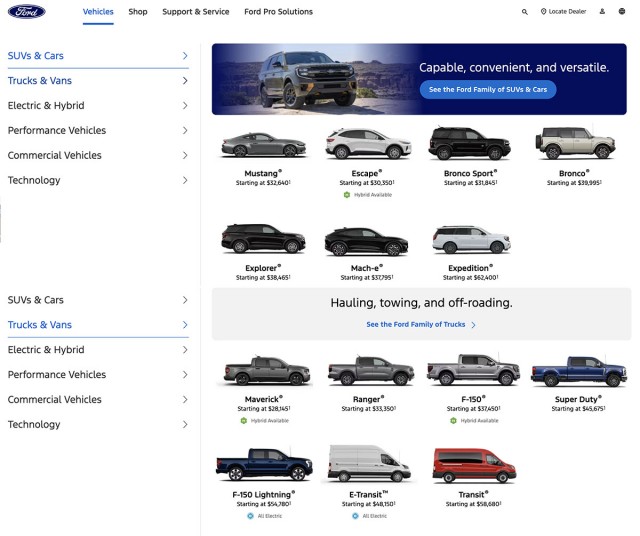
Task: Click the Ford oval logo
Action: (27, 11)
